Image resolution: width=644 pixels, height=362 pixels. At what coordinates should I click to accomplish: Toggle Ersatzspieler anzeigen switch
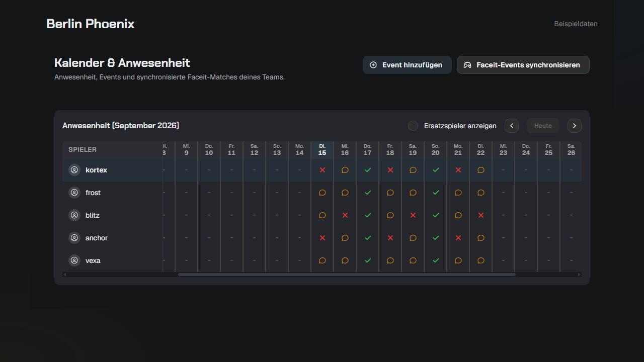(x=413, y=126)
